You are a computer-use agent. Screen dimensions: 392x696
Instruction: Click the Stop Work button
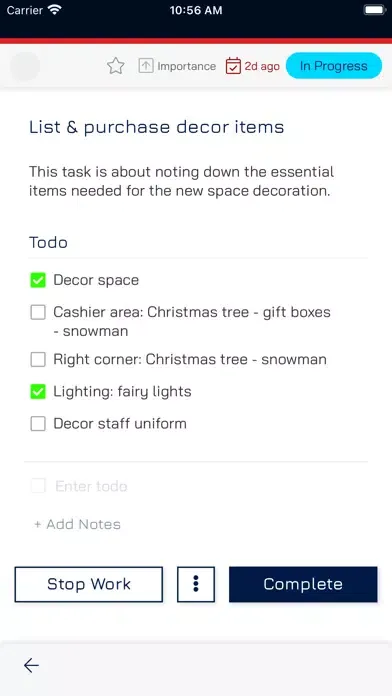pyautogui.click(x=89, y=584)
